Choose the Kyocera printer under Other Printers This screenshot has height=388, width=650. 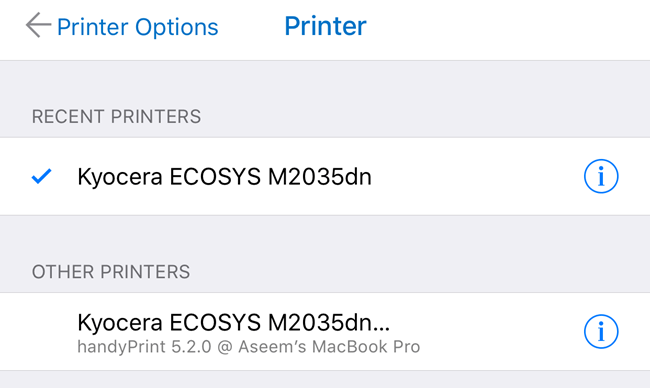(325, 332)
